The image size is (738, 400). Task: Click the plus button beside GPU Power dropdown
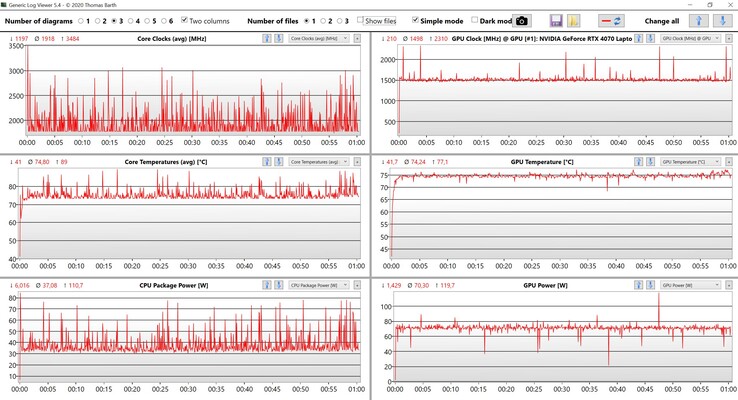(x=729, y=285)
